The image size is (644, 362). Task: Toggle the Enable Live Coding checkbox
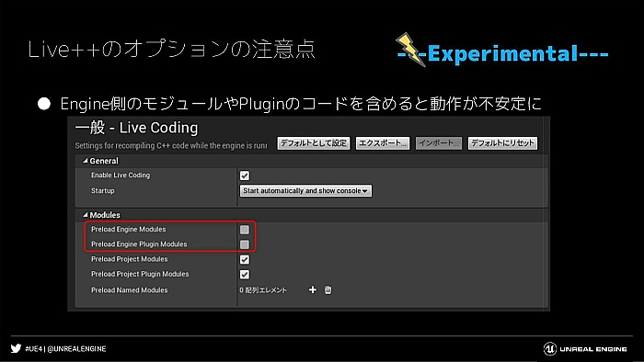tap(245, 175)
